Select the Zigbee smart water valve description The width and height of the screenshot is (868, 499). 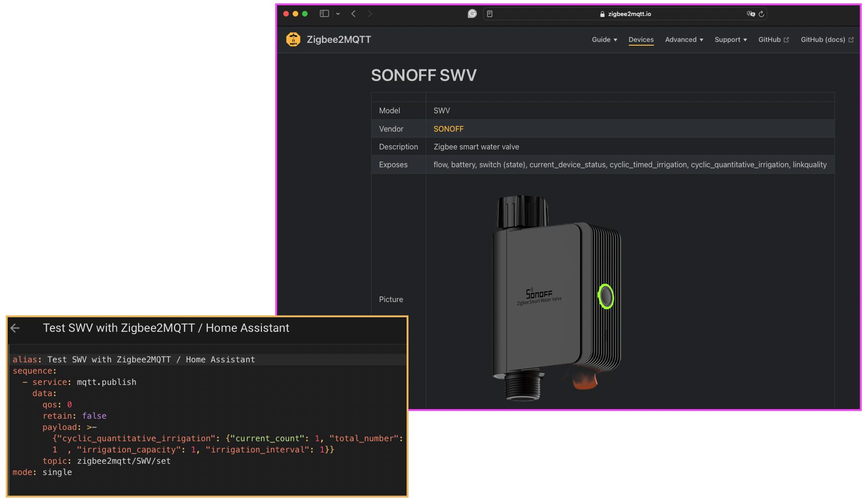[476, 147]
